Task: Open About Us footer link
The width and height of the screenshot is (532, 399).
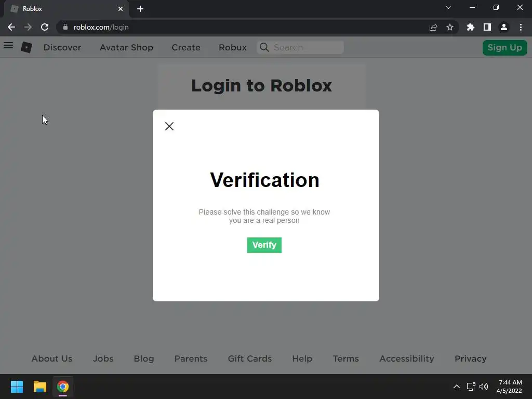Action: (52, 358)
